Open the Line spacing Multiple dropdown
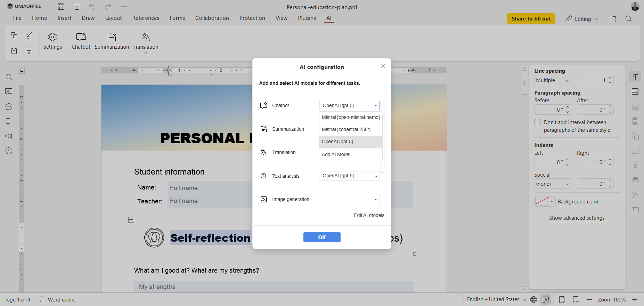The image size is (644, 306). (x=553, y=80)
